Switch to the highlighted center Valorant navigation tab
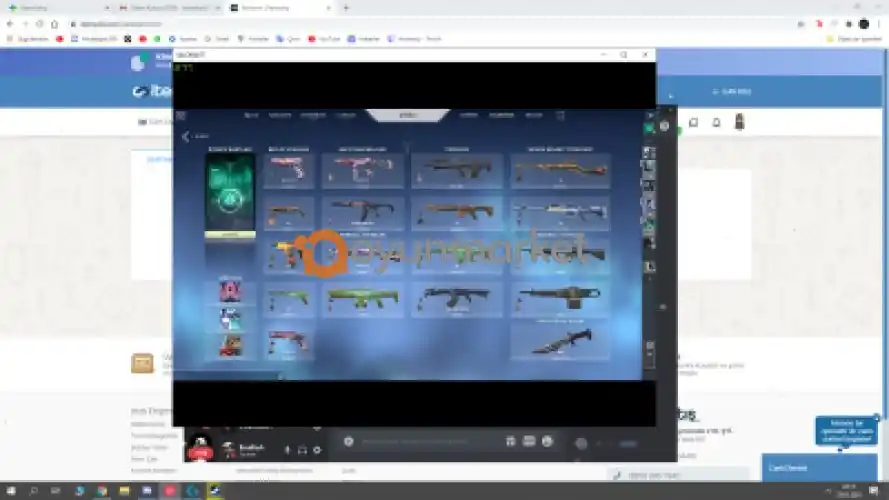The height and width of the screenshot is (500, 889). click(x=406, y=116)
